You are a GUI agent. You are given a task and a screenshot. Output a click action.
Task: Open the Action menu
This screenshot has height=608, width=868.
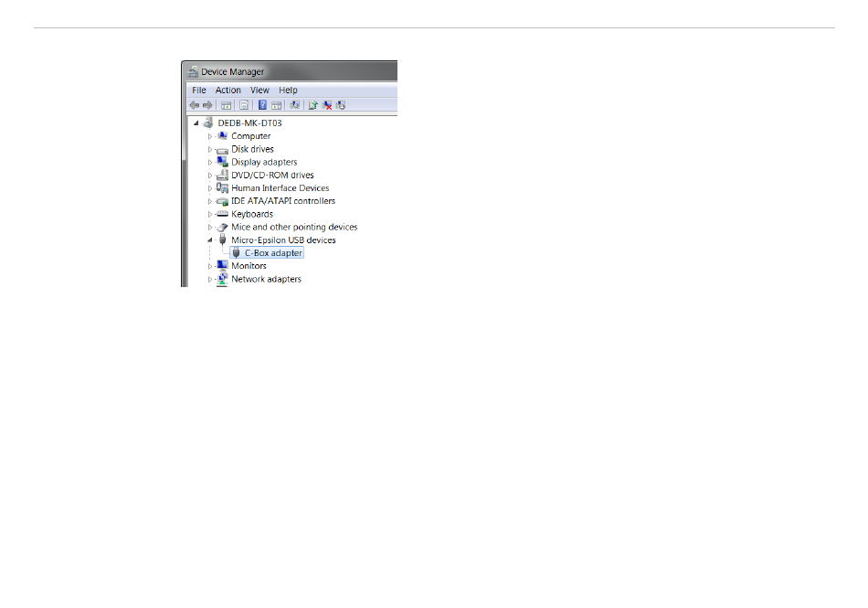pyautogui.click(x=228, y=90)
